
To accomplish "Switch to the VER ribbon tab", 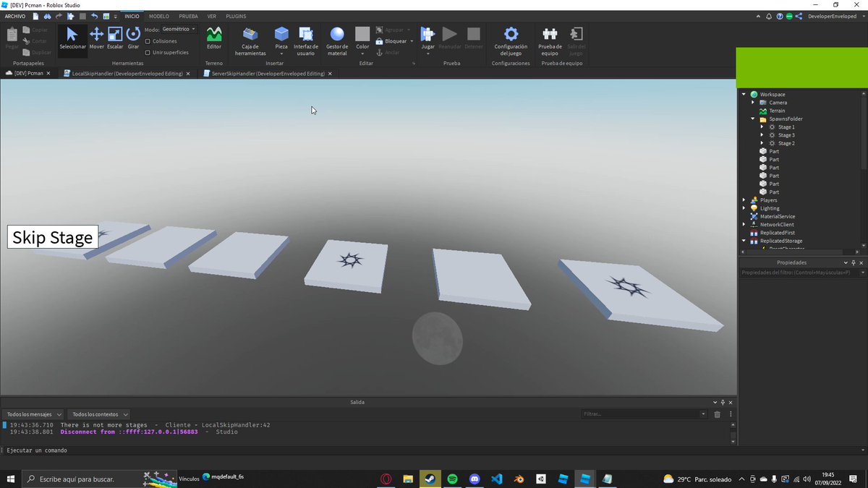I will pyautogui.click(x=211, y=16).
